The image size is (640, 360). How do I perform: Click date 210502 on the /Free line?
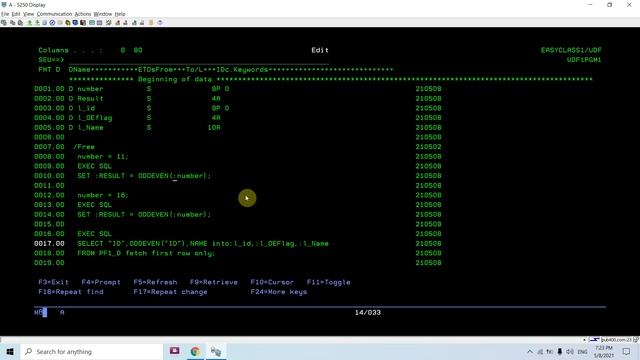coord(428,147)
